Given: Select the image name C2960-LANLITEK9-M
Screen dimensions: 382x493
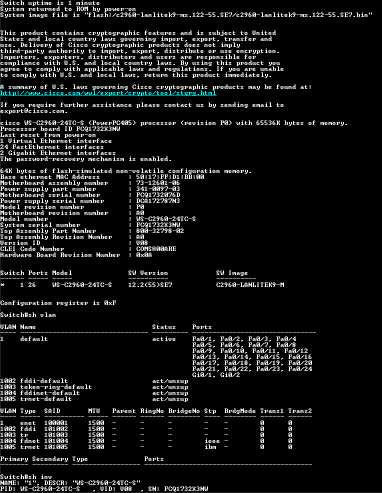Looking at the screenshot, I should coord(250,285).
